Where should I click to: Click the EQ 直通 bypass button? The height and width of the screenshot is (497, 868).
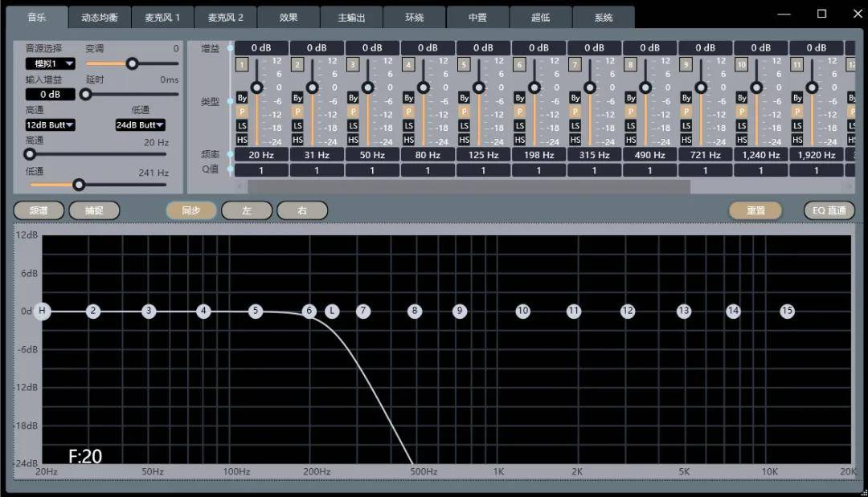(x=829, y=210)
